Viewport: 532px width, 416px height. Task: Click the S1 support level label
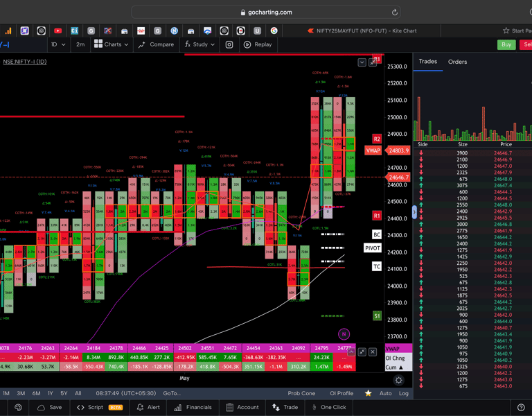pos(377,316)
